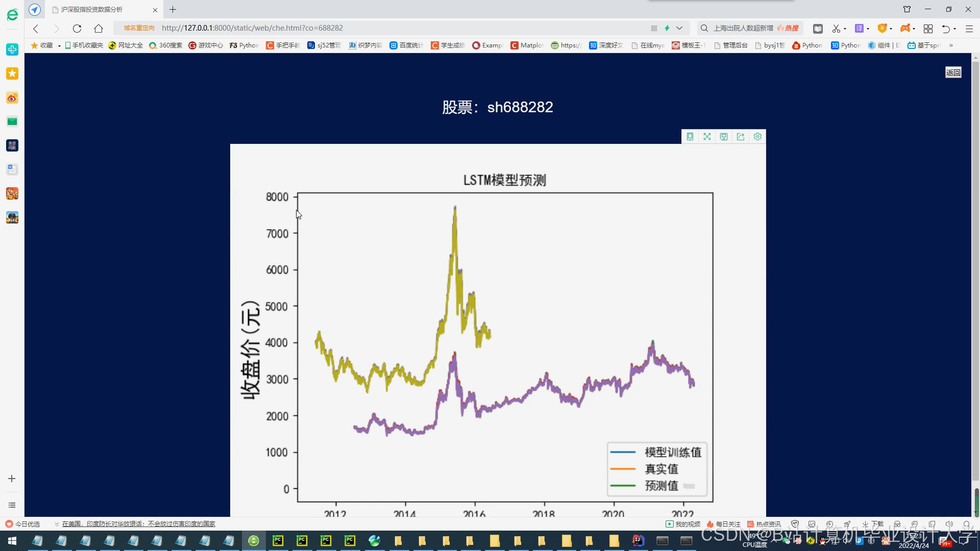Open the 在美国,印度防长 news headline
Screen dimensions: 980x551
coord(138,524)
